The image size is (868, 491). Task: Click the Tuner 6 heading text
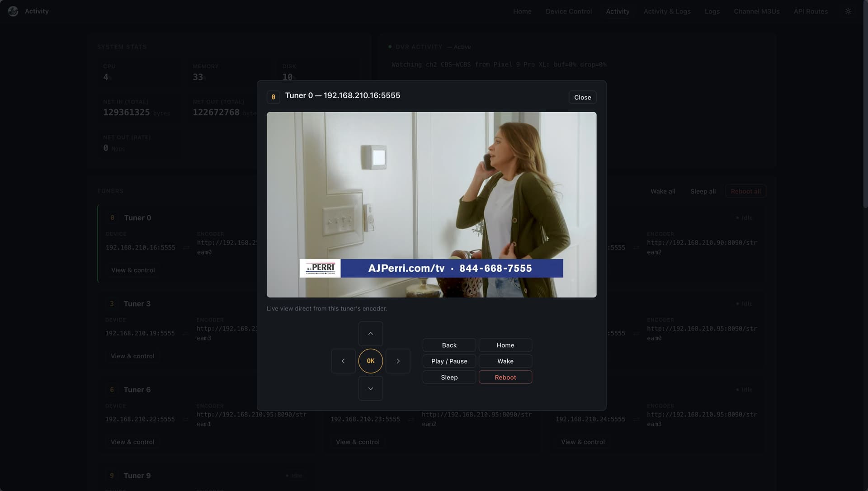click(137, 389)
